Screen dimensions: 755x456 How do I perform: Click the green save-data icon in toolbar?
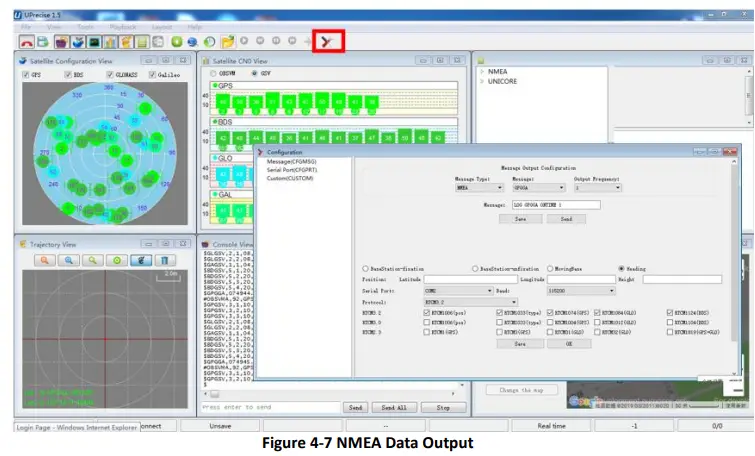pyautogui.click(x=43, y=41)
